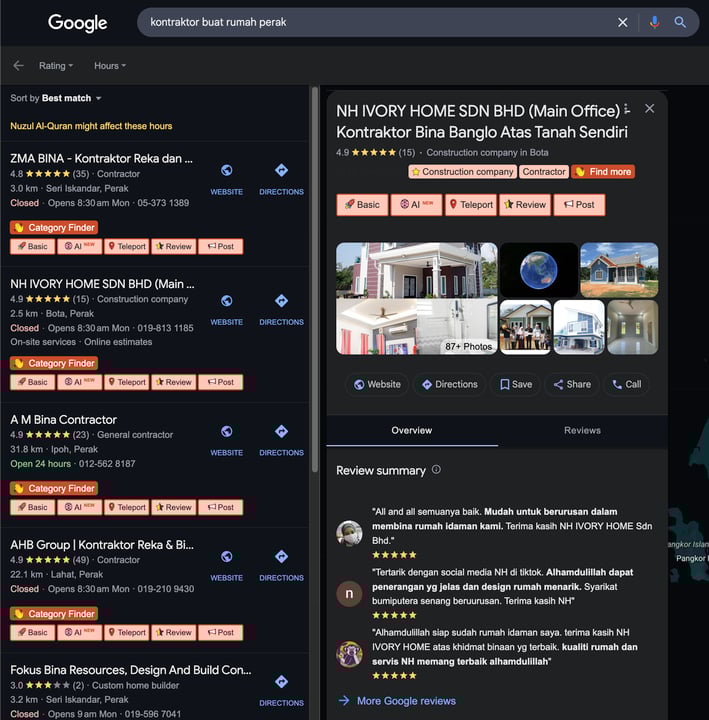Open More Google reviews link

point(397,701)
